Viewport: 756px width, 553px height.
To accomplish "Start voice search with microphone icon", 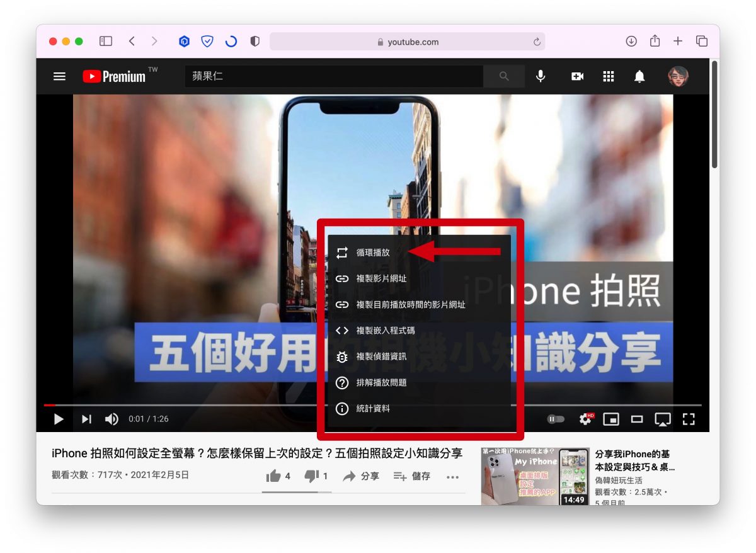I will click(541, 76).
